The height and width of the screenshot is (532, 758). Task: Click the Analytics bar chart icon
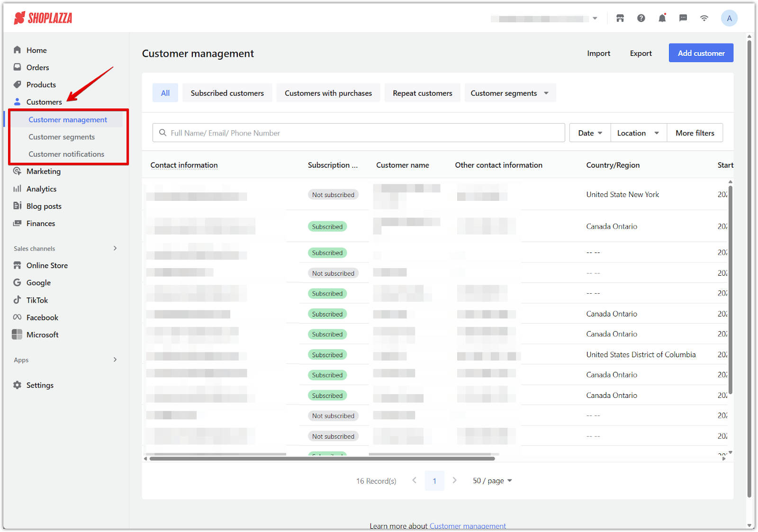tap(18, 189)
